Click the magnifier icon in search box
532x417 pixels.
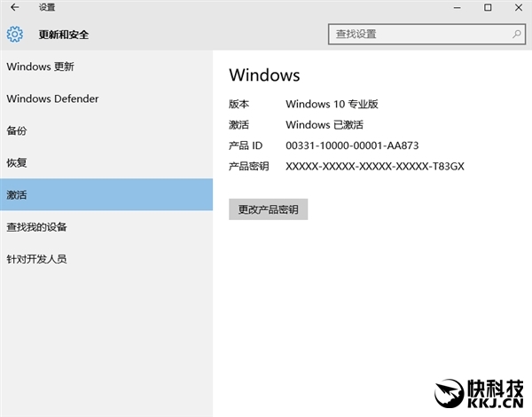tap(517, 35)
